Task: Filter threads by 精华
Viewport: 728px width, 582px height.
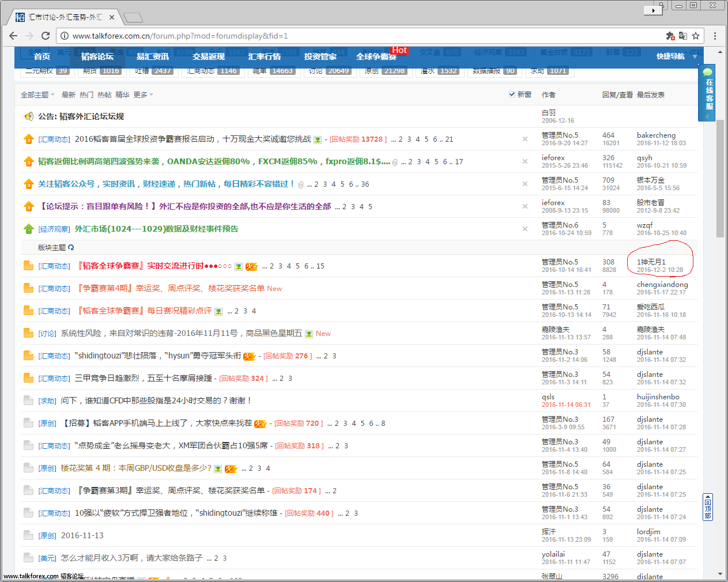Action: pyautogui.click(x=122, y=95)
